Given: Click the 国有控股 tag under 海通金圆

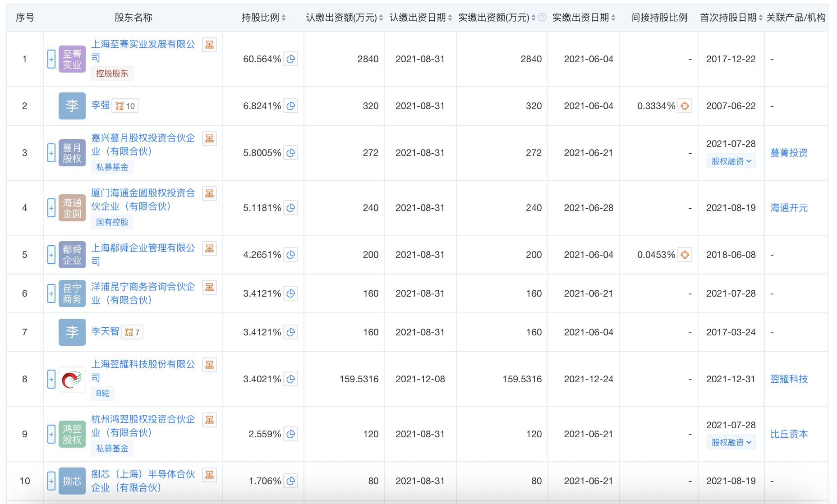Looking at the screenshot, I should point(112,222).
